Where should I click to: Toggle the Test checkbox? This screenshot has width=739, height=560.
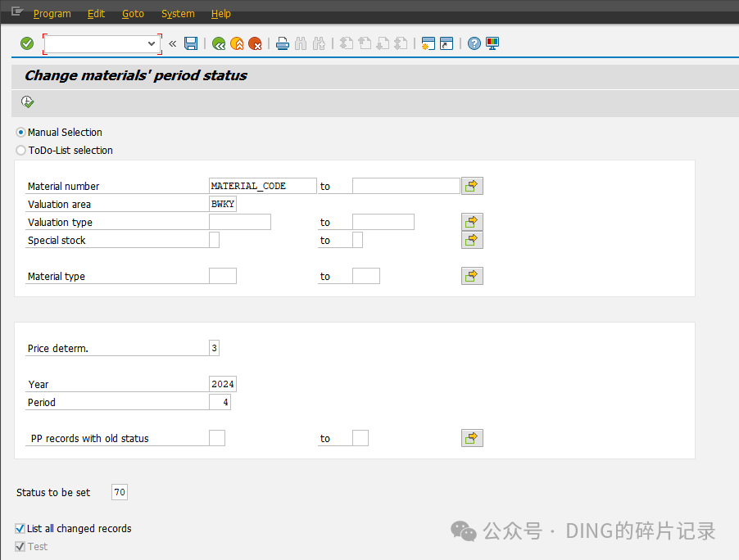tap(20, 546)
